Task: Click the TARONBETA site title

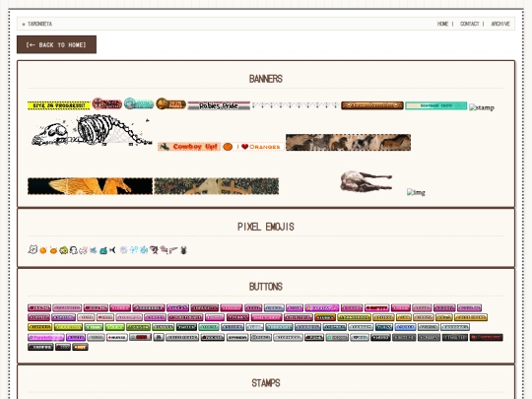Action: tap(39, 24)
